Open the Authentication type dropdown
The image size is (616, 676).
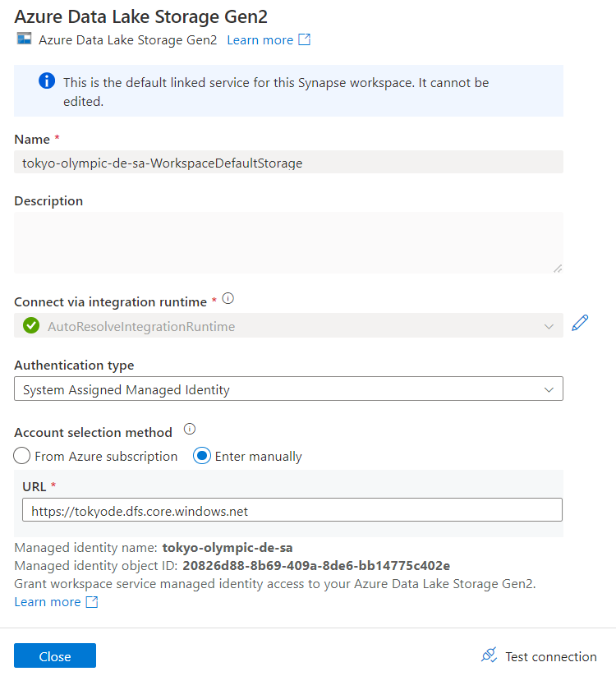point(287,388)
